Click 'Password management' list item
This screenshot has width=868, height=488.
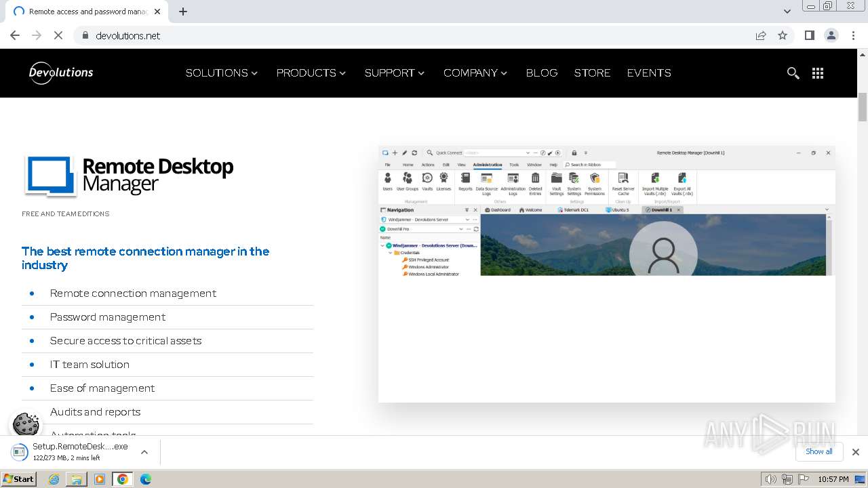click(108, 317)
